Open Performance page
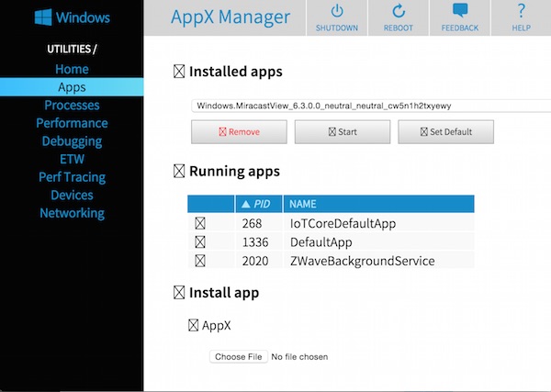Viewport: 551px width, 392px height. [x=72, y=123]
